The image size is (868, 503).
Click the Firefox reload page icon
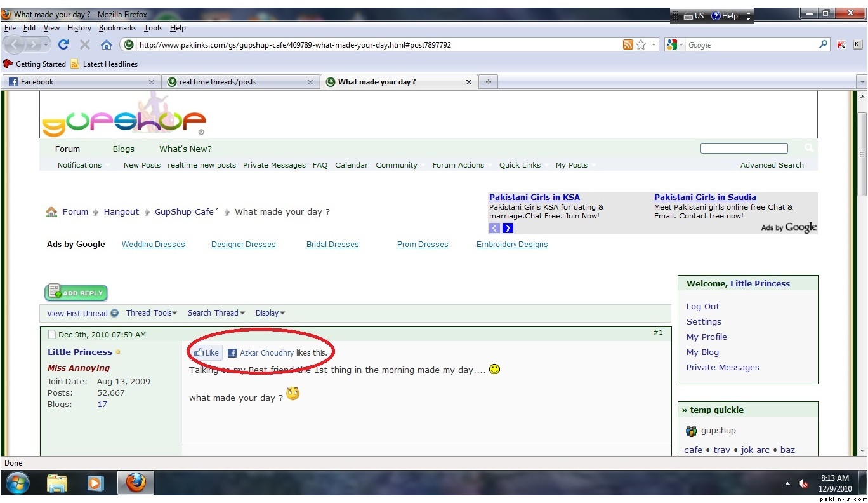63,44
